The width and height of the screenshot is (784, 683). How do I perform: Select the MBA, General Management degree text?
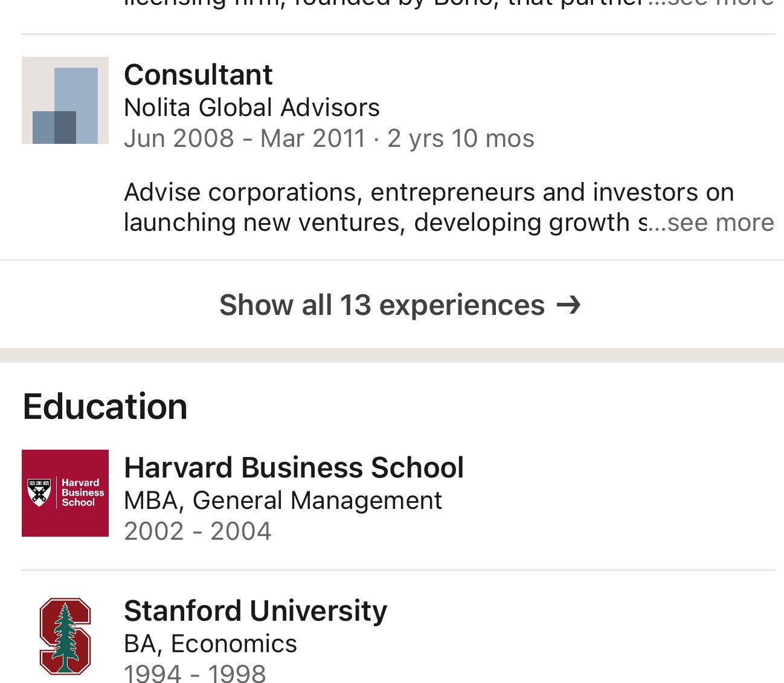pyautogui.click(x=283, y=500)
